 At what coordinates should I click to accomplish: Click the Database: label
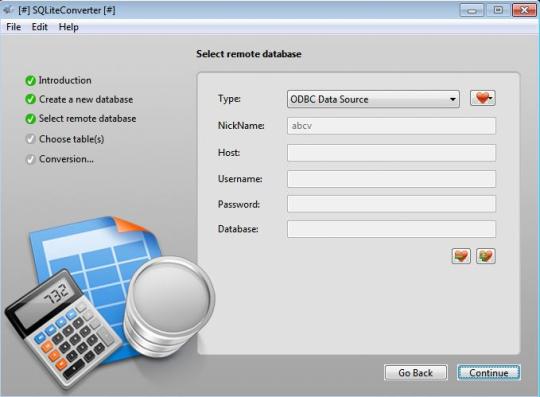pyautogui.click(x=238, y=229)
